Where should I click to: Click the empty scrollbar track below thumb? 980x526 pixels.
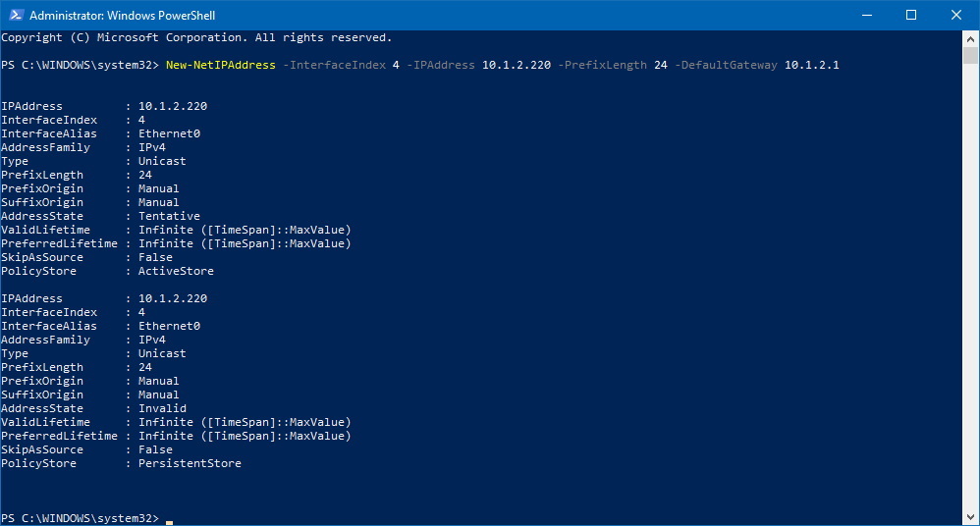[x=970, y=288]
